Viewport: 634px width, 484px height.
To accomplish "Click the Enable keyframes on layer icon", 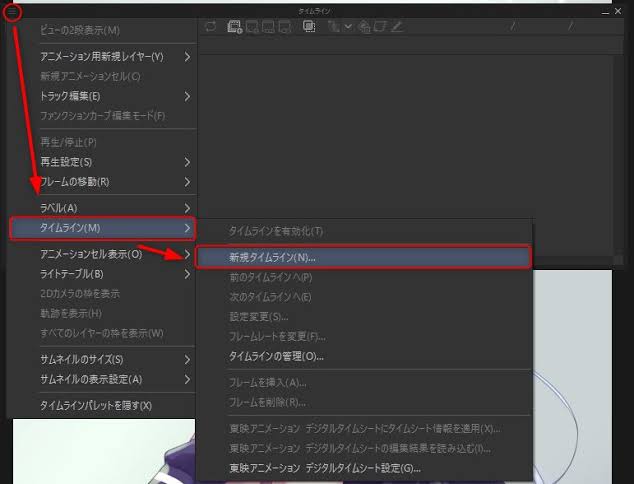I will coord(333,27).
